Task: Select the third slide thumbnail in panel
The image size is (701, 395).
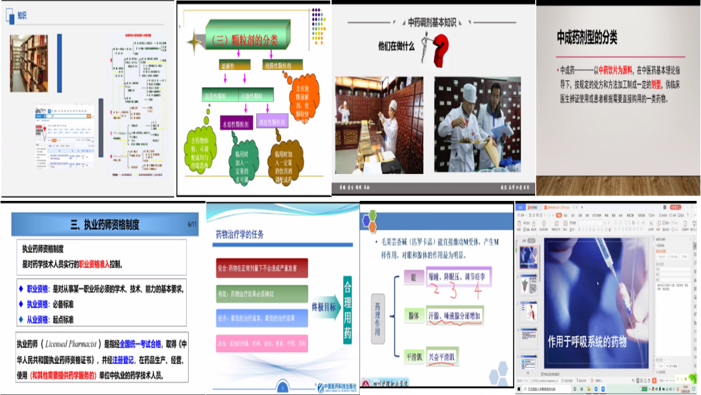Action: pyautogui.click(x=529, y=311)
